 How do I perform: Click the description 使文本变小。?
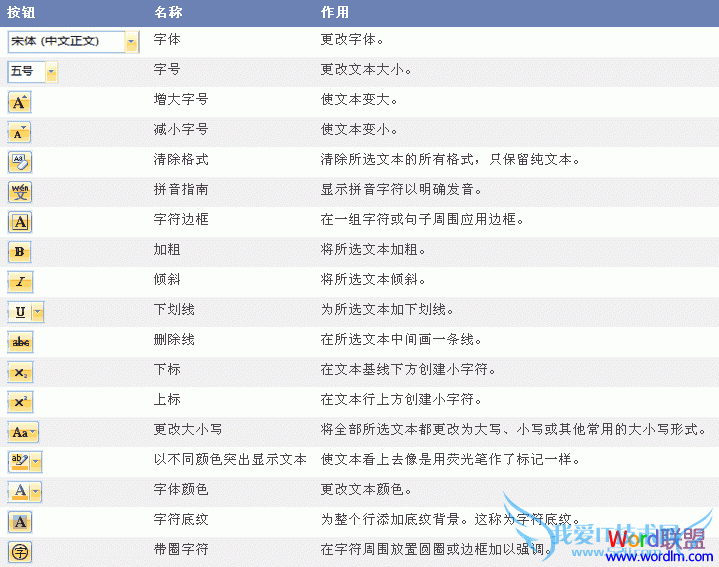pos(359,129)
